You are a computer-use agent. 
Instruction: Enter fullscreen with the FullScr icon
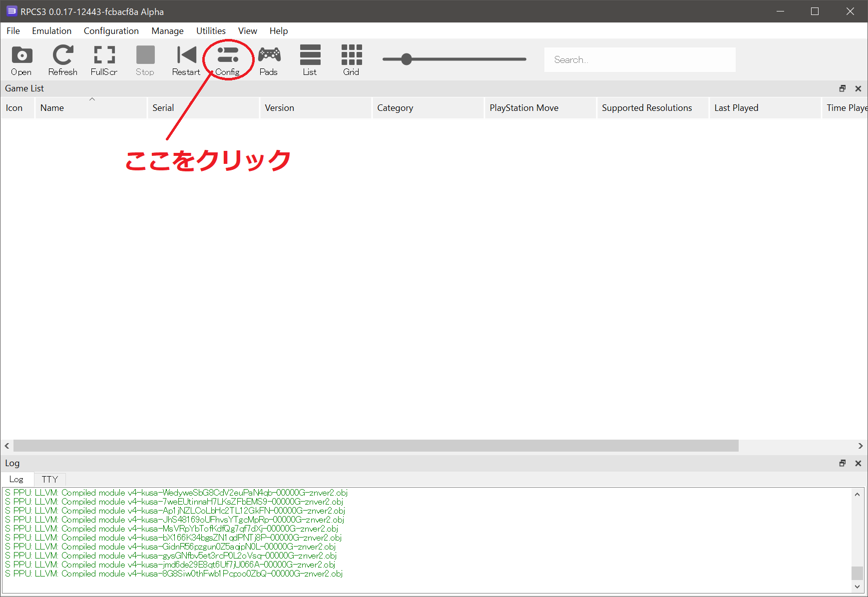[x=104, y=60]
